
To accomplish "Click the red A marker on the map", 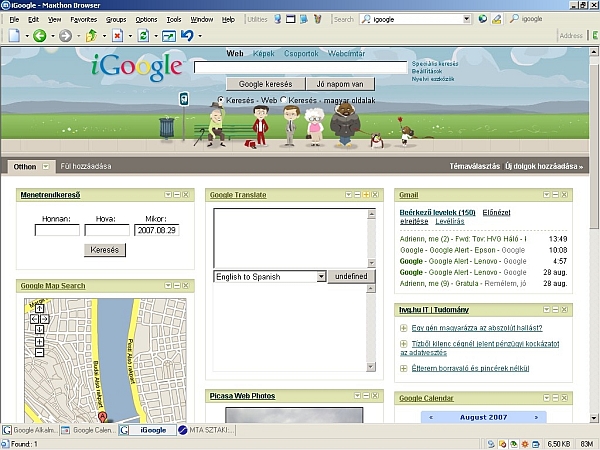I will pyautogui.click(x=102, y=416).
